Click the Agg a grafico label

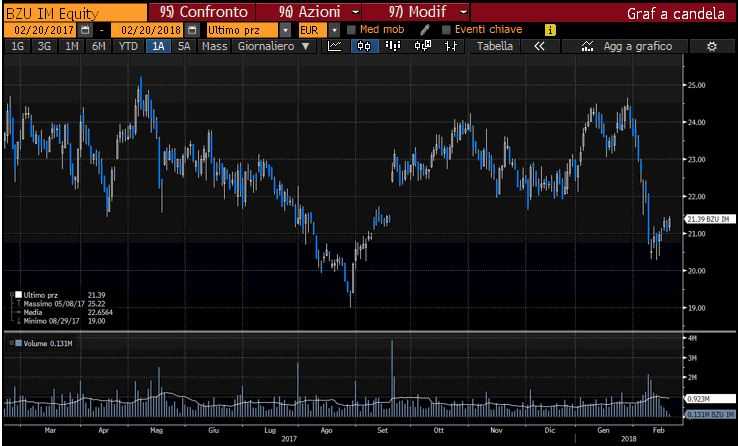pyautogui.click(x=638, y=46)
